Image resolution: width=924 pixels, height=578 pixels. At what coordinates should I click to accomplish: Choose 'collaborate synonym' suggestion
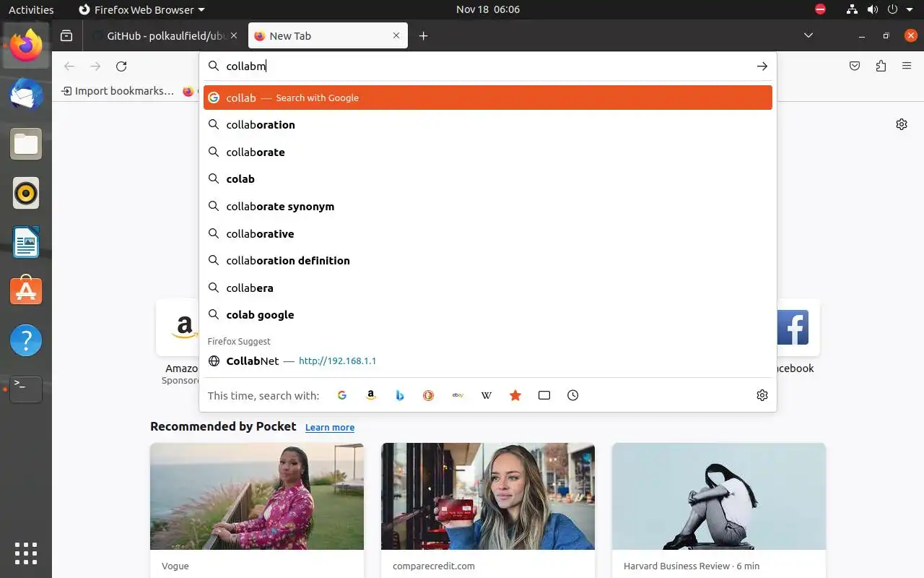click(488, 207)
